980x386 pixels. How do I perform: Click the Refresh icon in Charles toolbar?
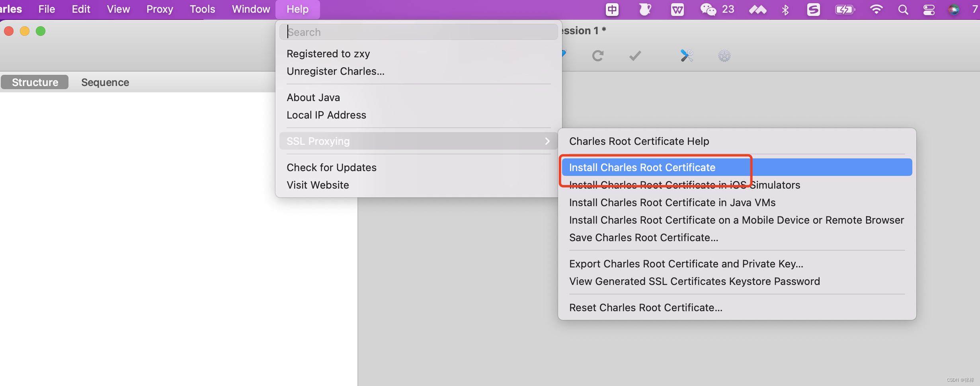tap(597, 56)
